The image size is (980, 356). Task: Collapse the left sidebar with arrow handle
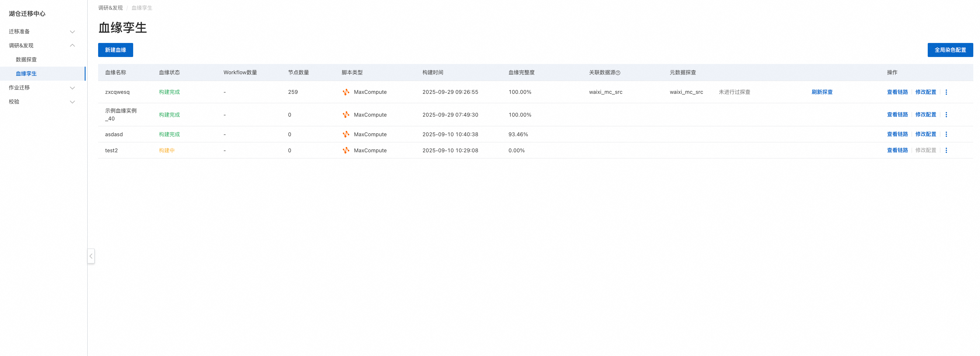click(91, 256)
